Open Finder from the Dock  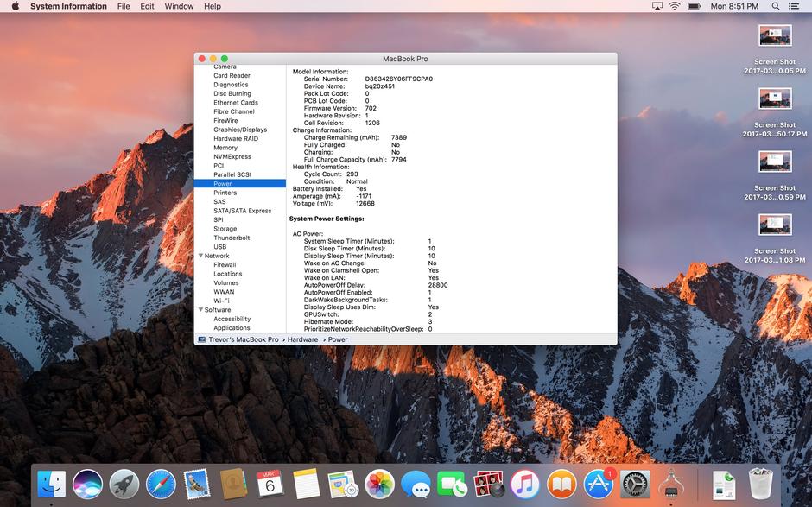click(x=51, y=485)
